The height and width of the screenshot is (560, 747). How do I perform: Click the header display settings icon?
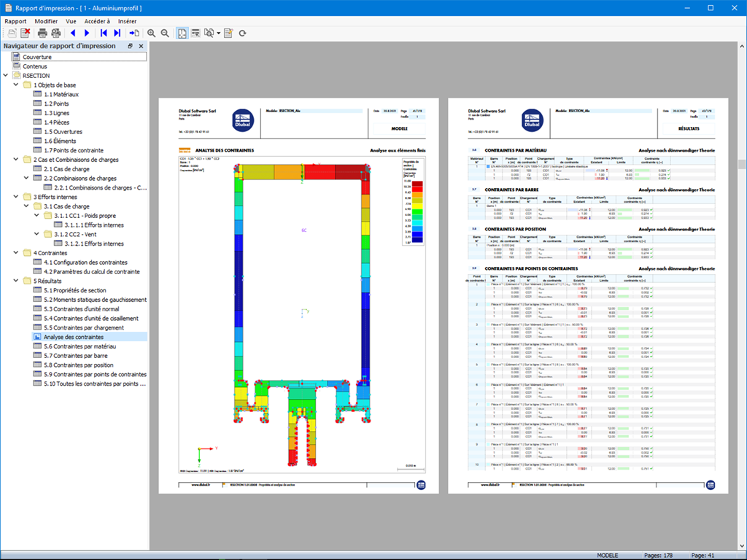tap(196, 33)
